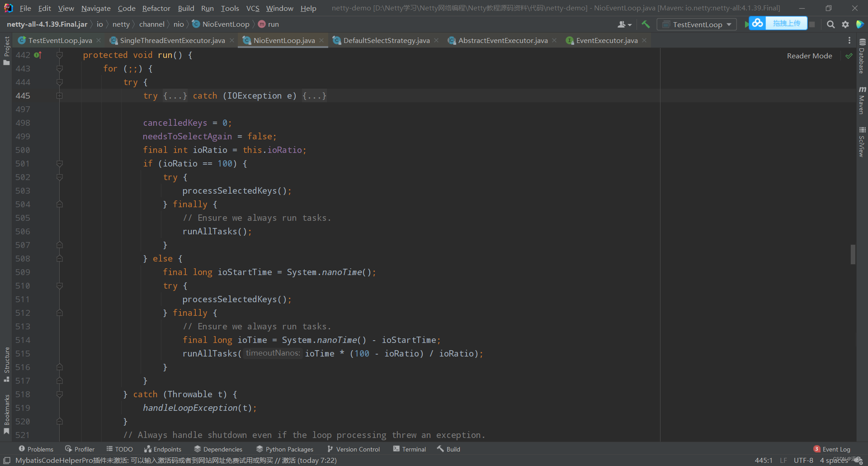Collapse the else block at line 508
This screenshot has height=466, width=868.
tap(59, 258)
